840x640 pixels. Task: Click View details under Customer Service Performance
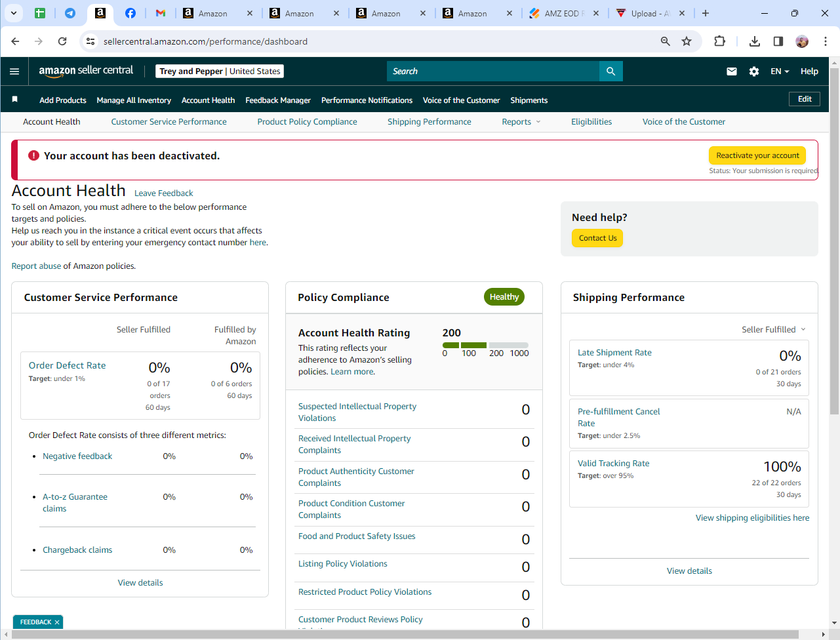(140, 583)
